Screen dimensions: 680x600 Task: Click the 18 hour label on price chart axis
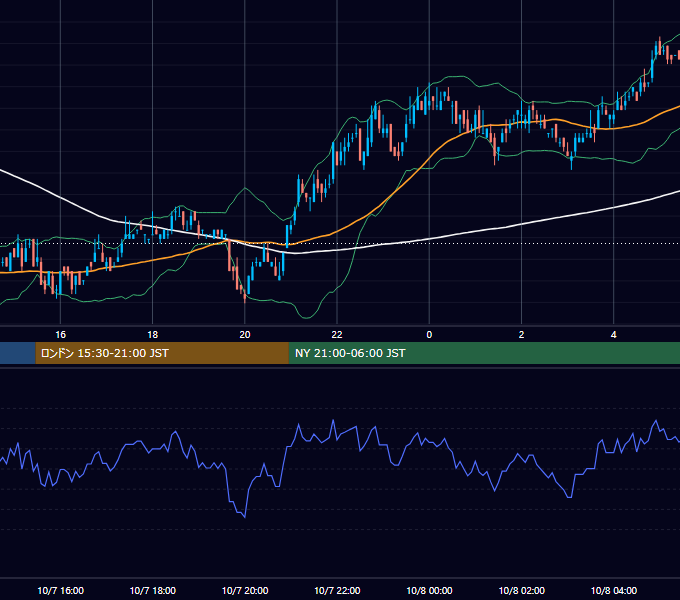pos(153,335)
